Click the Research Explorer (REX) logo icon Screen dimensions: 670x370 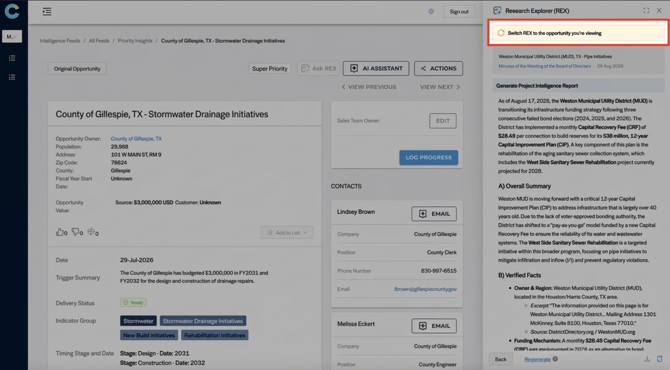point(497,11)
